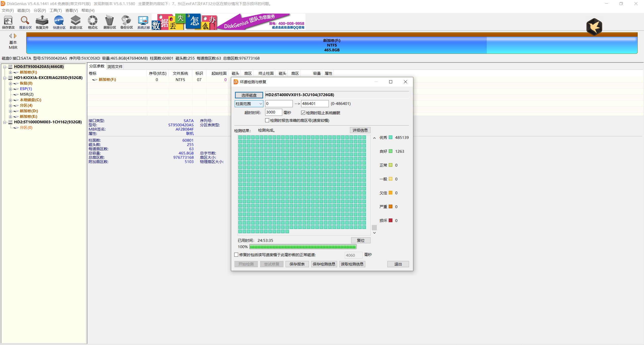The width and height of the screenshot is (644, 345).
Task: Click the floating bird hexagon icon
Action: click(594, 27)
